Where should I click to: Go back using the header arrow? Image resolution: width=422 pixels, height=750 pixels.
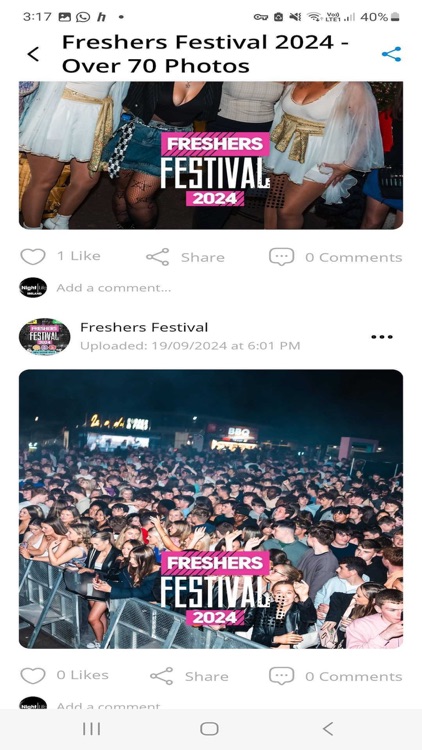33,54
